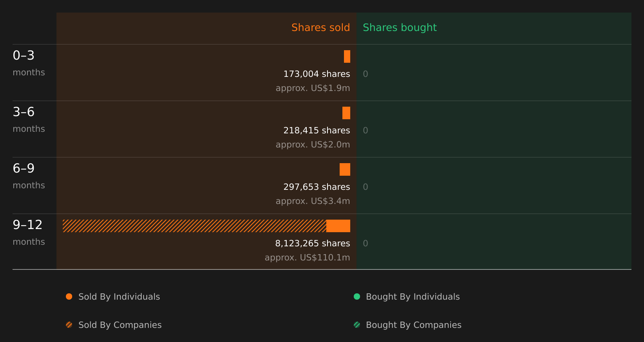Image resolution: width=644 pixels, height=342 pixels.
Task: Click the 218,415 shares value
Action: pos(317,131)
